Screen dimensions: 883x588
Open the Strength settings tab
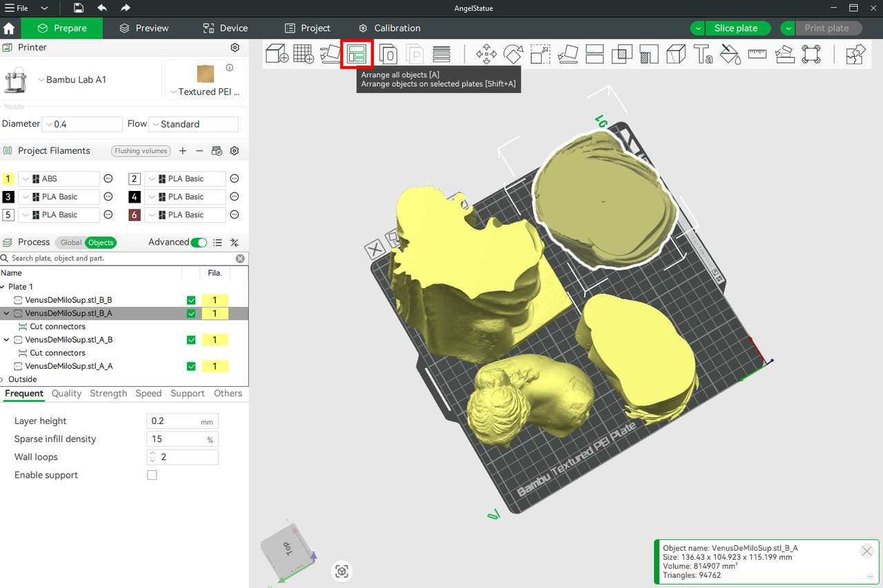point(108,394)
